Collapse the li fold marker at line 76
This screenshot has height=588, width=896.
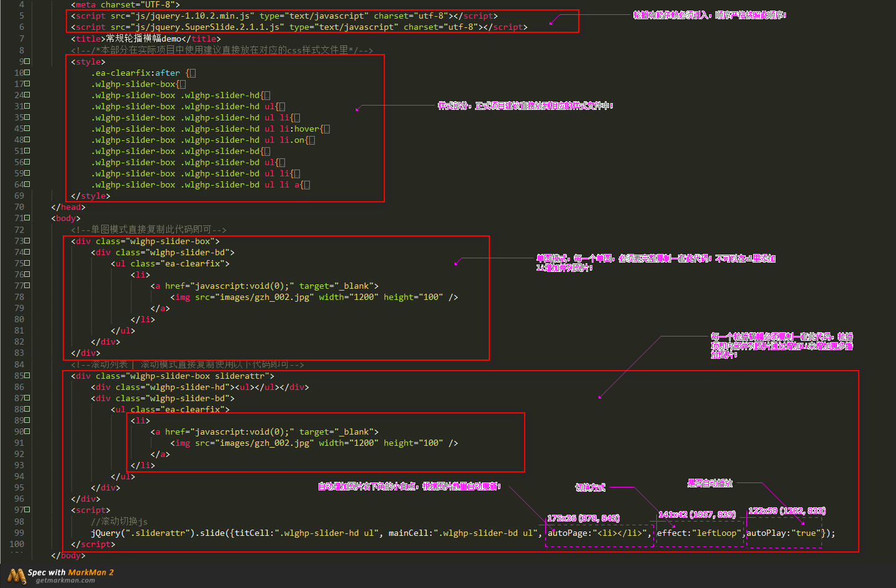[27, 274]
